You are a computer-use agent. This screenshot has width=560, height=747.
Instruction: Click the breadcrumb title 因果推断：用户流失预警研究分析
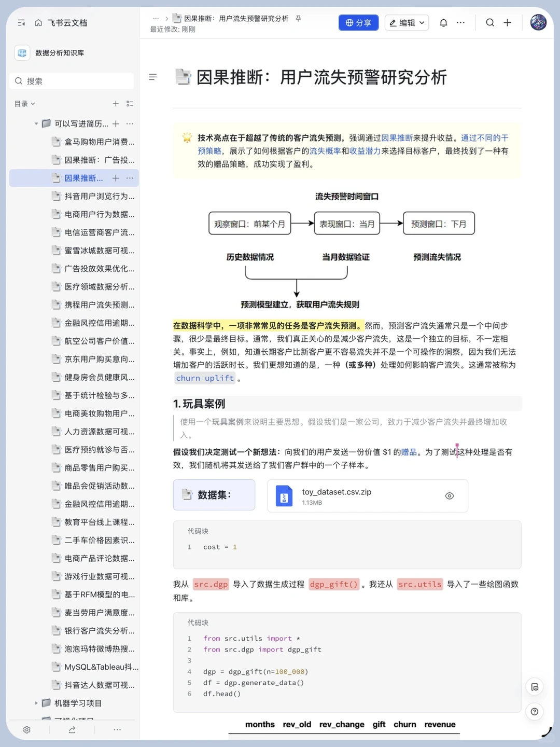tap(236, 19)
